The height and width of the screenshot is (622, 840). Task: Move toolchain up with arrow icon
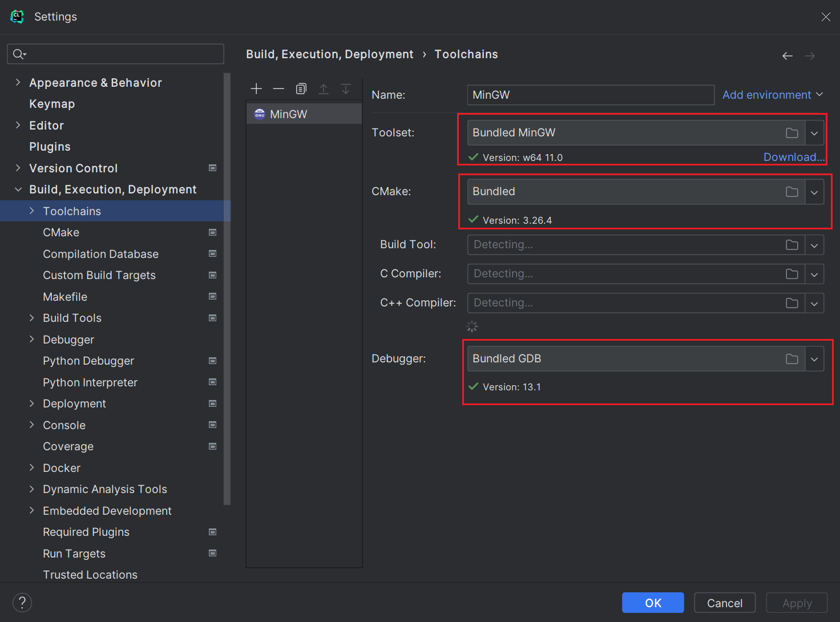[x=324, y=88]
